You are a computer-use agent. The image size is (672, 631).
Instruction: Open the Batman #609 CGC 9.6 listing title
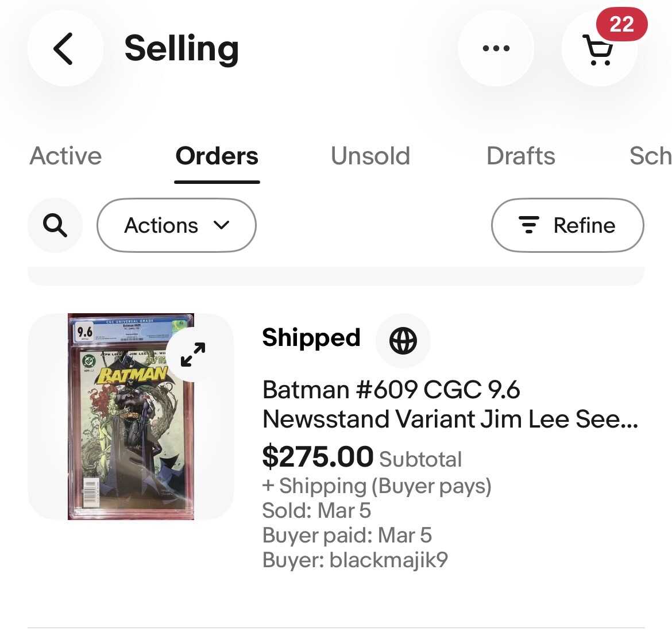click(450, 405)
